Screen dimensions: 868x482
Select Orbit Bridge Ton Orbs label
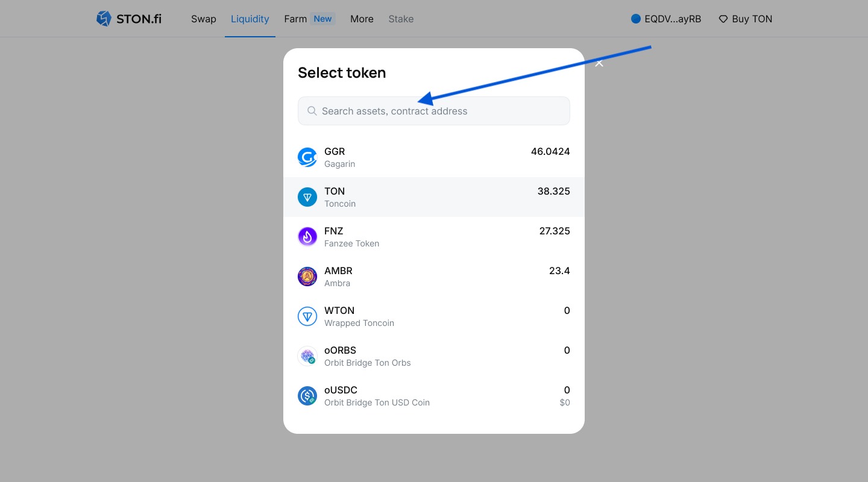point(368,363)
